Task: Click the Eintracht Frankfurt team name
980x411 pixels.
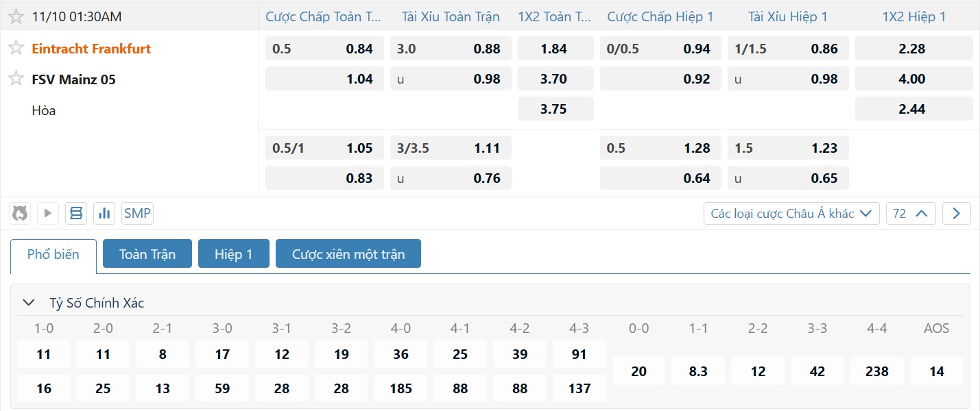Action: click(x=91, y=49)
